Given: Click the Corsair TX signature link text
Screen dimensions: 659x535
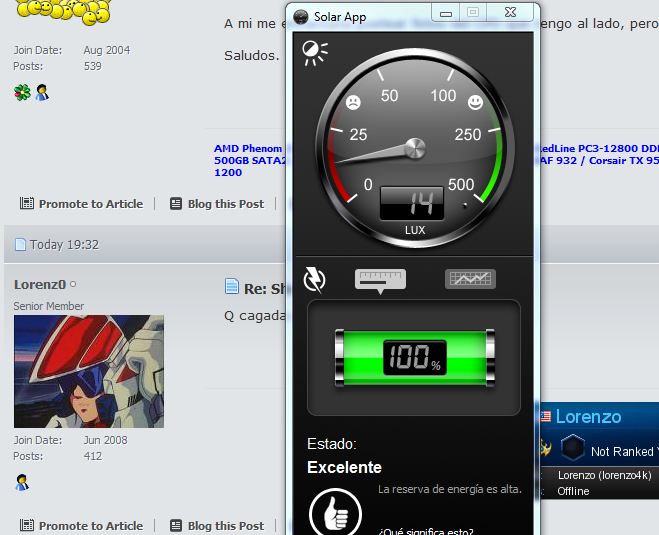Looking at the screenshot, I should tap(624, 161).
